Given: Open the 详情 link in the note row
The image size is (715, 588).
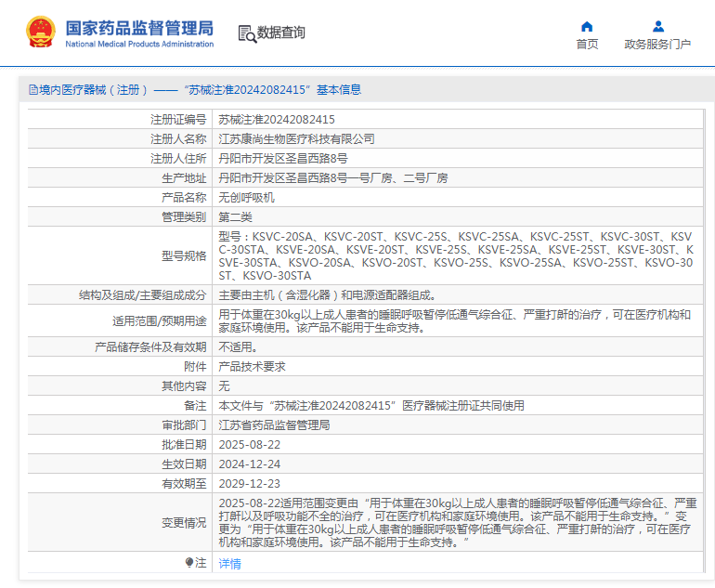Looking at the screenshot, I should coord(229,564).
